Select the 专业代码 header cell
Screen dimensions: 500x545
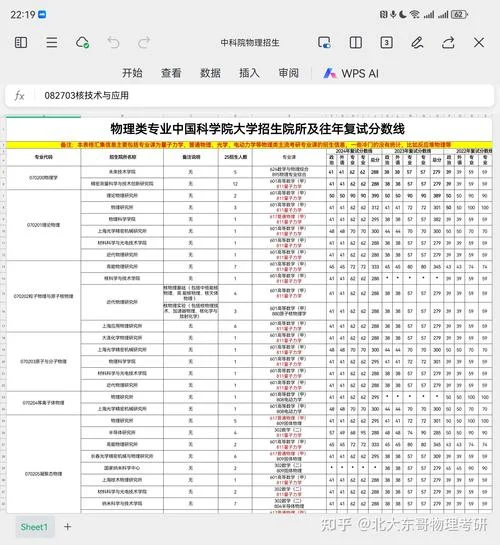pos(43,157)
